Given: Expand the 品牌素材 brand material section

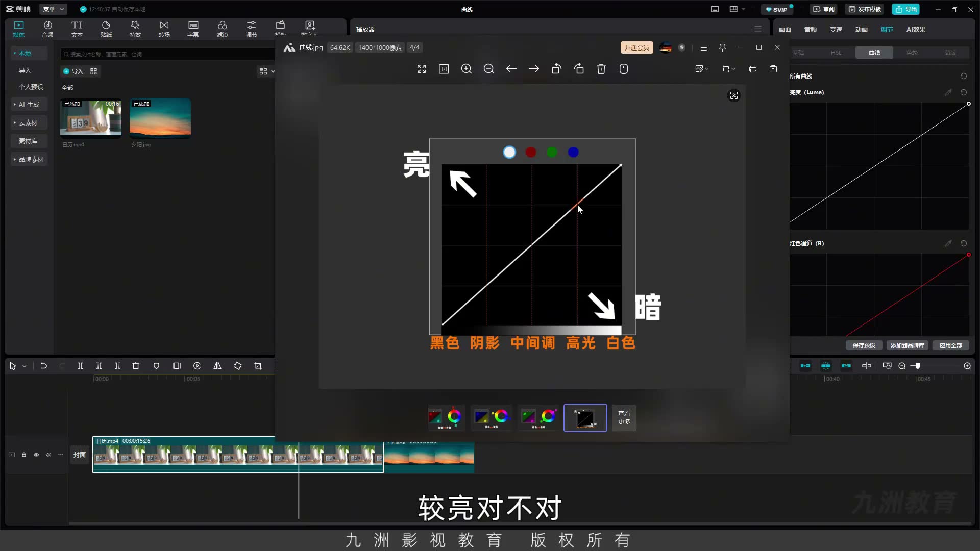Looking at the screenshot, I should click(30, 159).
